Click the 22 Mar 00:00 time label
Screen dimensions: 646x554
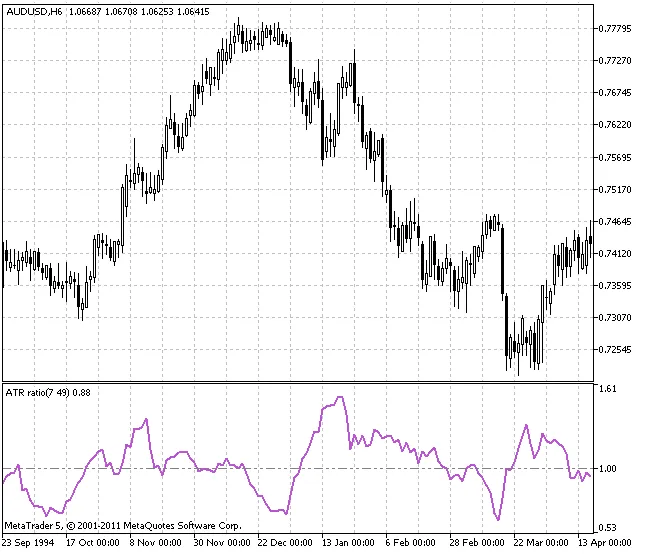[x=541, y=542]
